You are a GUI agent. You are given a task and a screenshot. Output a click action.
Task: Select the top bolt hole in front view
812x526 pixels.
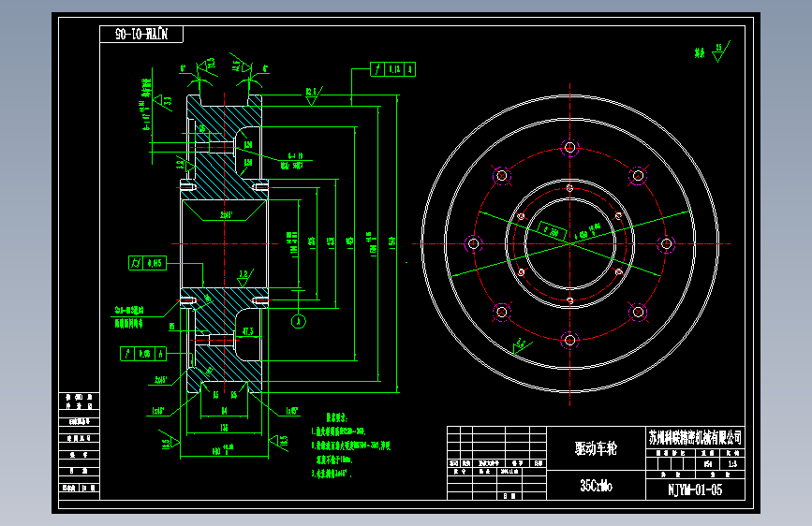click(569, 148)
